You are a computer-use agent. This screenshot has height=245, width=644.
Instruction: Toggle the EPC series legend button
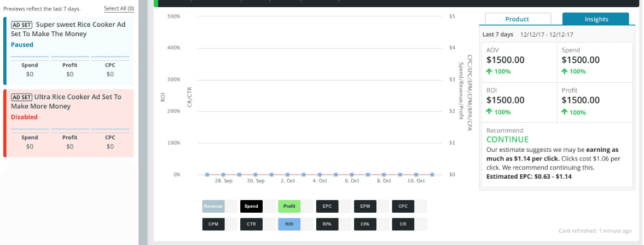[x=327, y=206]
